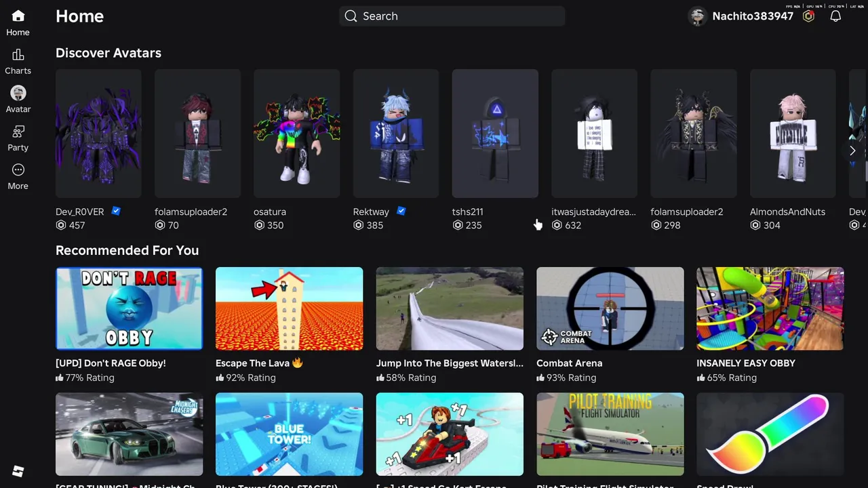This screenshot has height=488, width=868.
Task: Open Escape The Lava game thumbnail
Action: [x=290, y=308]
